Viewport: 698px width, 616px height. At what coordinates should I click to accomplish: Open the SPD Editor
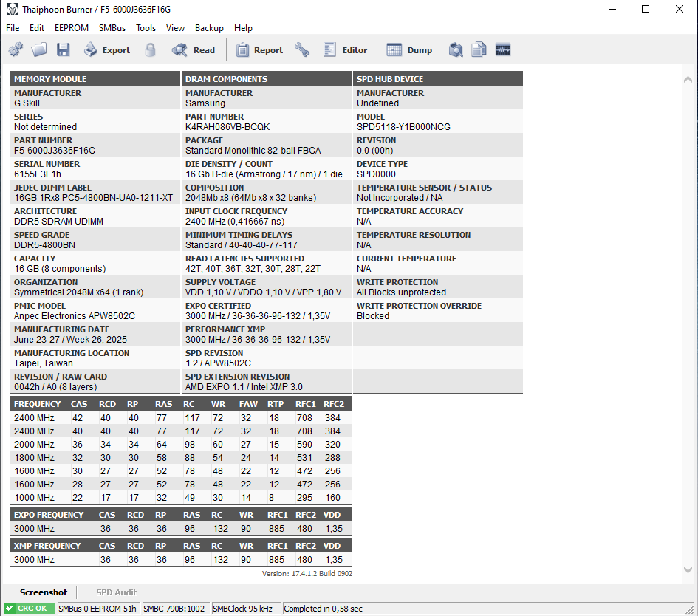[346, 49]
